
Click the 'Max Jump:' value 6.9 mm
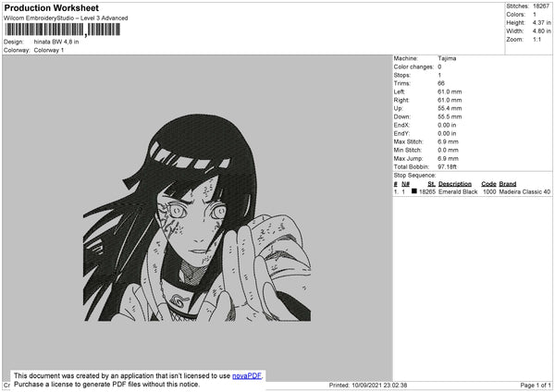point(448,158)
